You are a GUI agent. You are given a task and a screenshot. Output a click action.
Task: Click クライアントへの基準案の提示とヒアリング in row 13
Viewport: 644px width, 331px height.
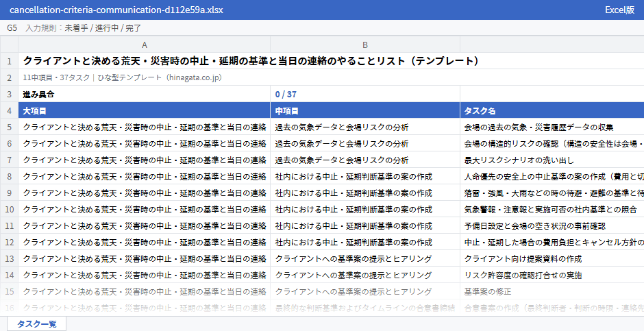(365, 258)
